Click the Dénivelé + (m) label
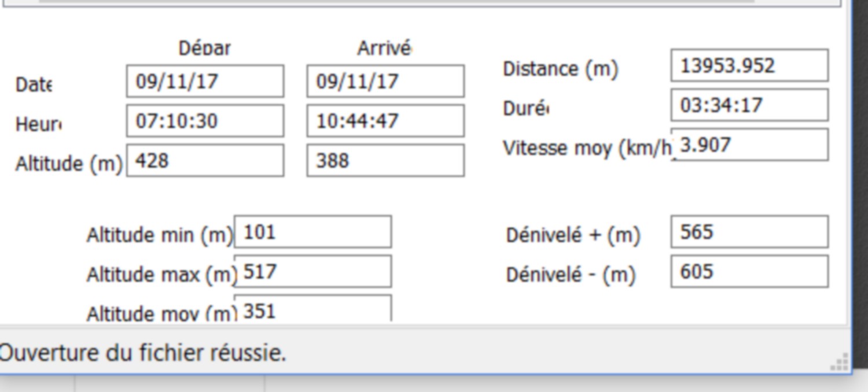The height and width of the screenshot is (392, 868). pos(573,235)
